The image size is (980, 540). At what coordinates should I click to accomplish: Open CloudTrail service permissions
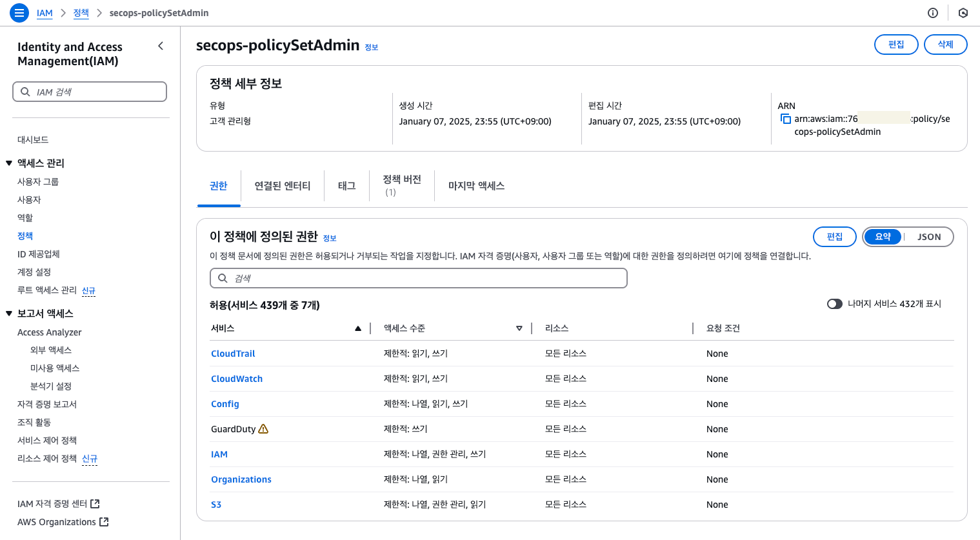[233, 354]
